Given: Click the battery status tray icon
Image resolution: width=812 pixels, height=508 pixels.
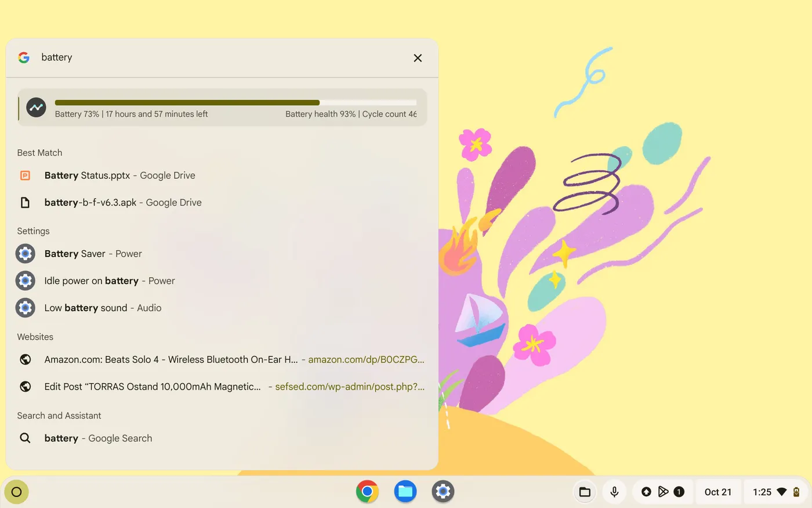Looking at the screenshot, I should 796,492.
